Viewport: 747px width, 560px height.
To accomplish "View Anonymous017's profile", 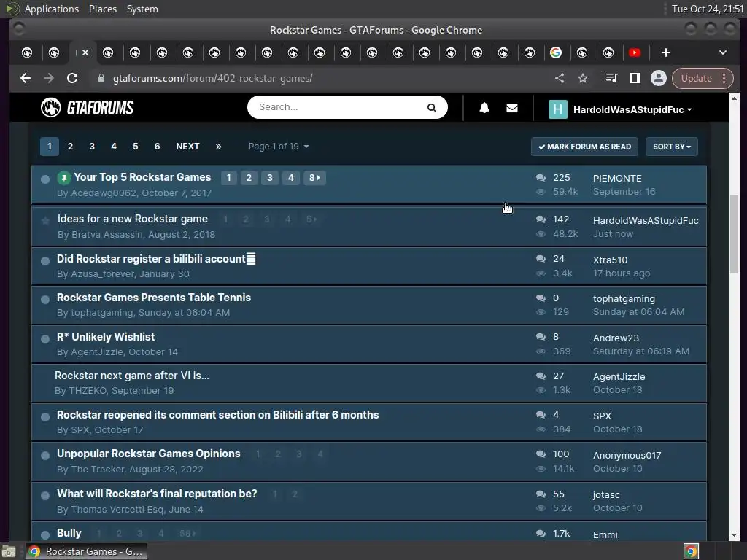I will tap(627, 455).
